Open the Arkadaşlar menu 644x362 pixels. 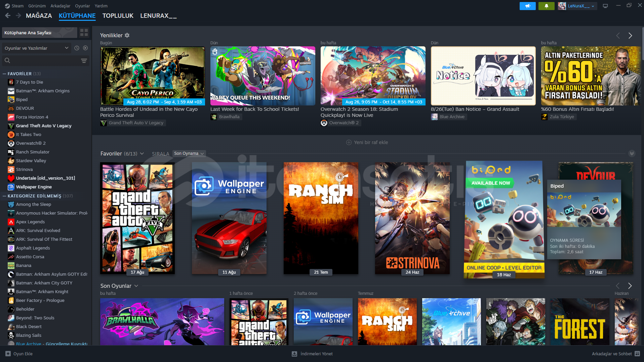tap(61, 6)
